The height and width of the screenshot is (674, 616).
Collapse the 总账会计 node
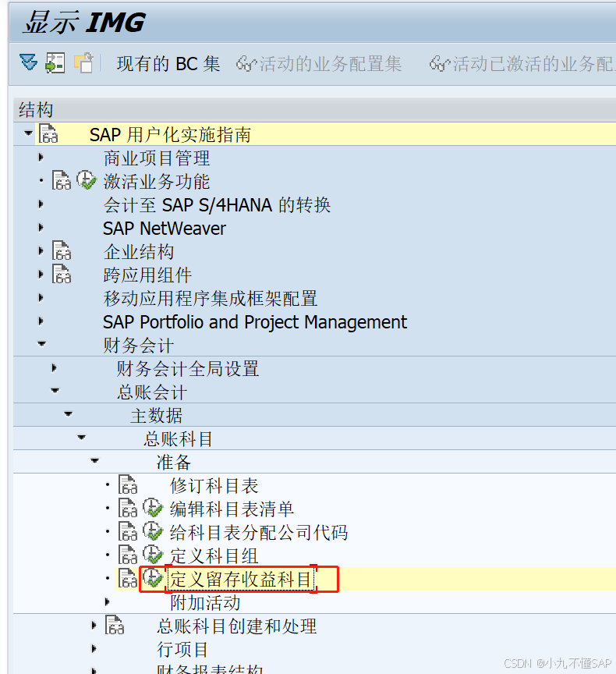tap(55, 391)
